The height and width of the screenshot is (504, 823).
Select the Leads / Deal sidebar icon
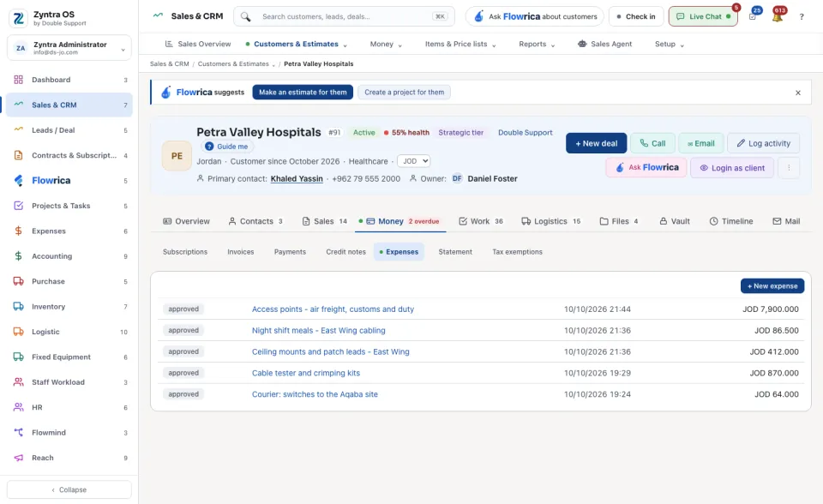click(18, 130)
